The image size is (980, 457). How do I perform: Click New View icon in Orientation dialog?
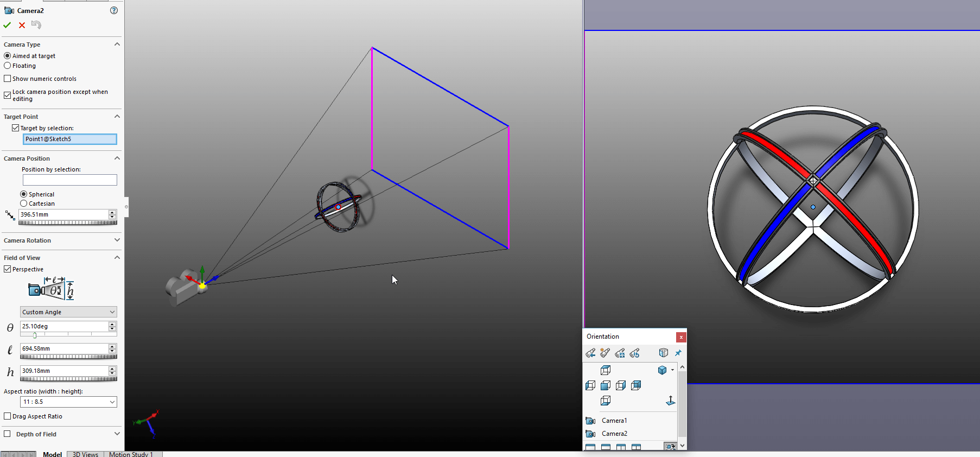pyautogui.click(x=605, y=353)
